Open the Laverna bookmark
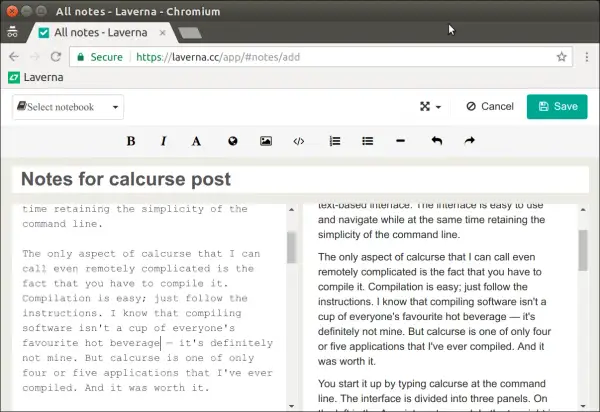600x412 pixels. coord(36,77)
